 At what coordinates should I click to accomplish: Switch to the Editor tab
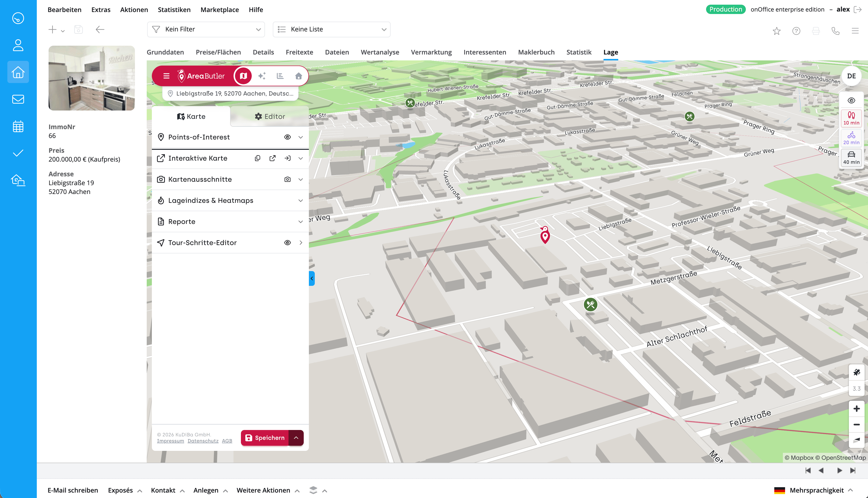[270, 117]
